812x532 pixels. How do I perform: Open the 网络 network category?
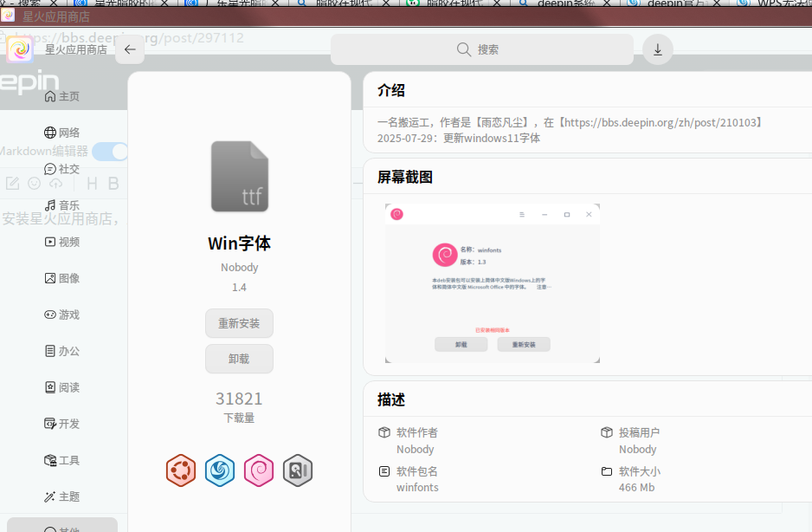click(x=62, y=133)
